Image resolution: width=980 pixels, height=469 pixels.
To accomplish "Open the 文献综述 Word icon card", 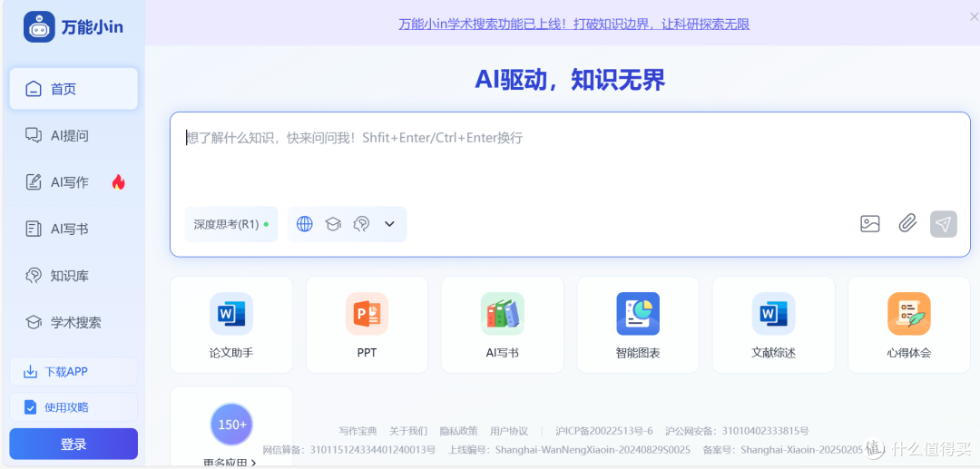I will (x=774, y=325).
